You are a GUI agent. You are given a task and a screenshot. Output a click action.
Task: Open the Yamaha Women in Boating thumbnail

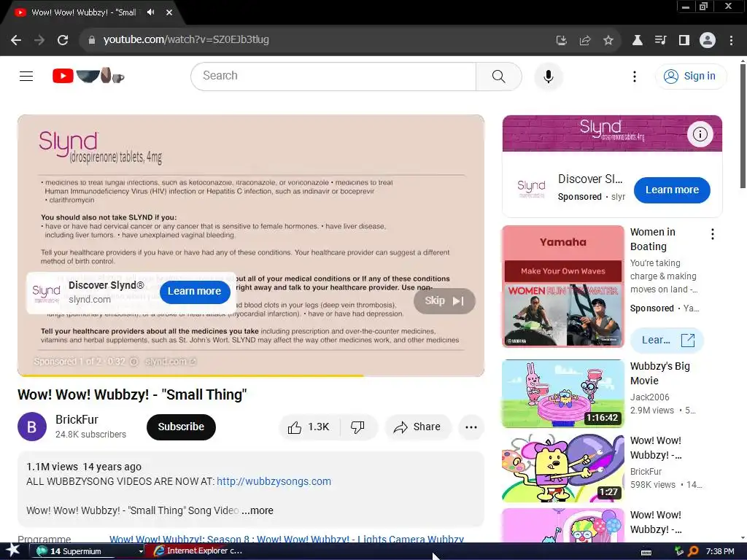click(x=562, y=286)
